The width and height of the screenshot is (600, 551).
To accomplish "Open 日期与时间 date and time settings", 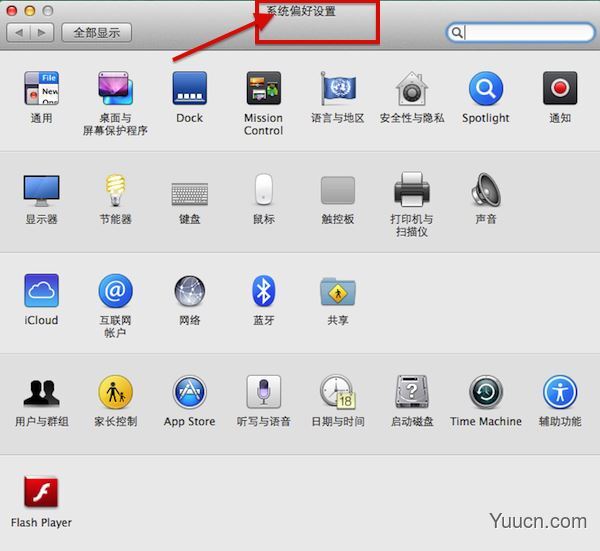I will [337, 392].
